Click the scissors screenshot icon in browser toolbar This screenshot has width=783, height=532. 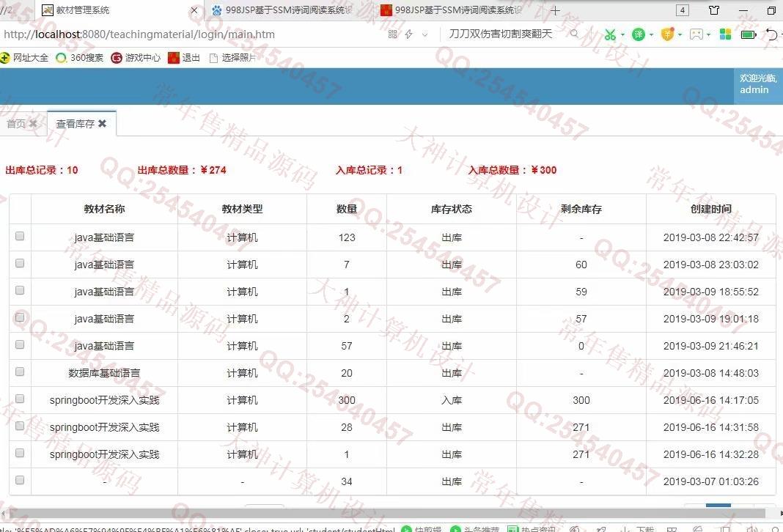(x=610, y=34)
